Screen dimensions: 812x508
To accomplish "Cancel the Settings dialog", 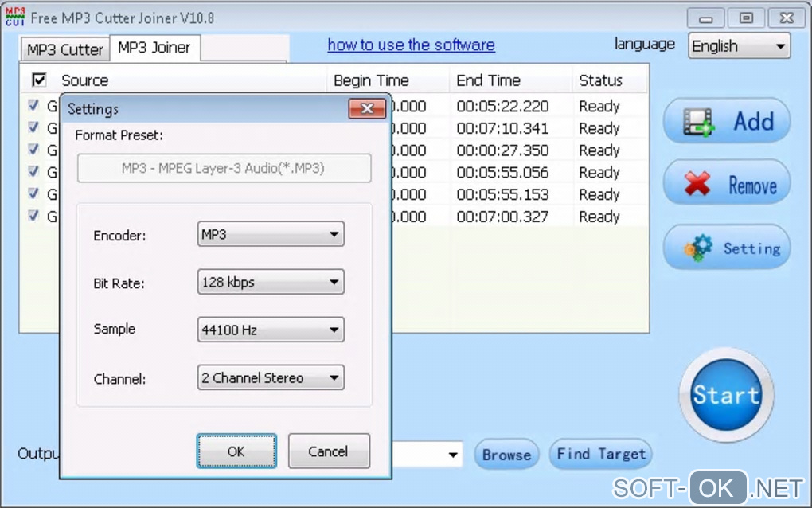I will [329, 451].
